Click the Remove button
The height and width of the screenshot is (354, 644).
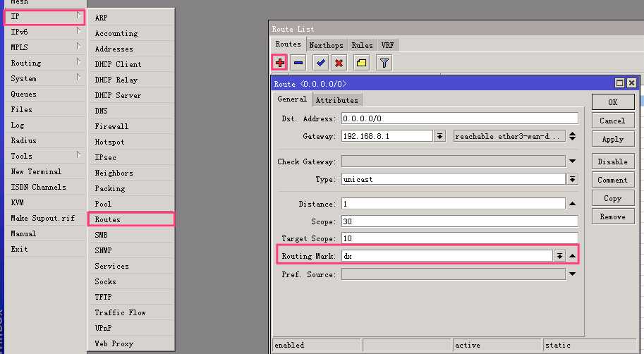coord(613,216)
